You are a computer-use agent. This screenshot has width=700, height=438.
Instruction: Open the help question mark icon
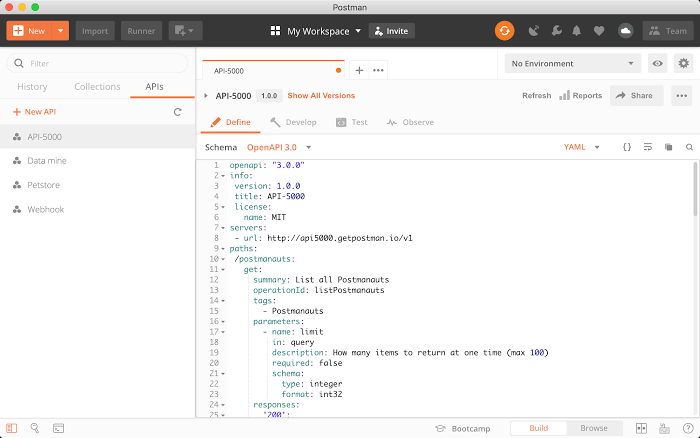[x=688, y=428]
